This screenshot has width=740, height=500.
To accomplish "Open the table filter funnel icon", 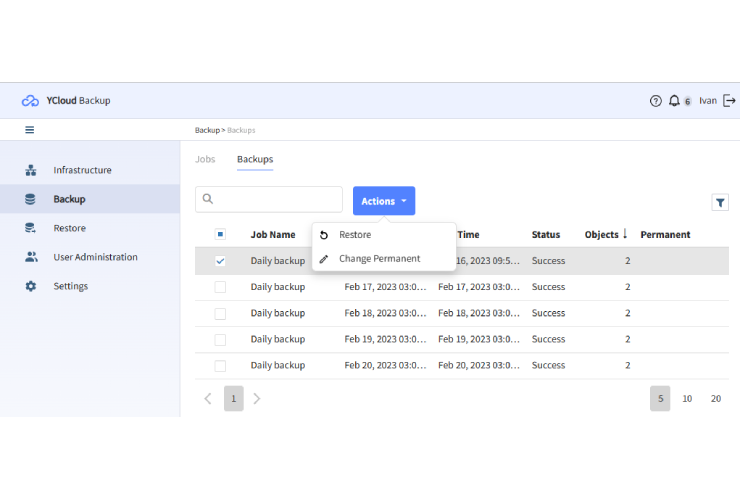I will coord(720,202).
